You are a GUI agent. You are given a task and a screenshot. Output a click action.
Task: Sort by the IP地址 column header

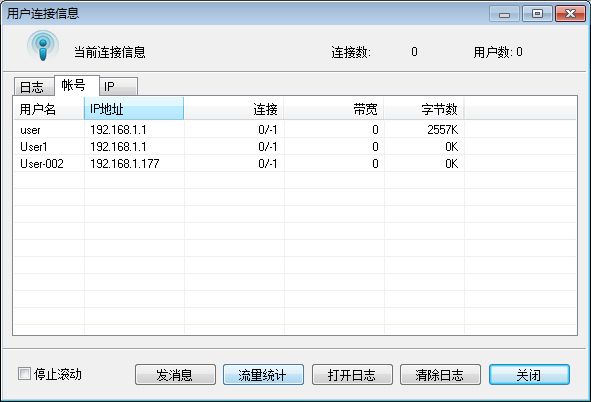coord(134,109)
